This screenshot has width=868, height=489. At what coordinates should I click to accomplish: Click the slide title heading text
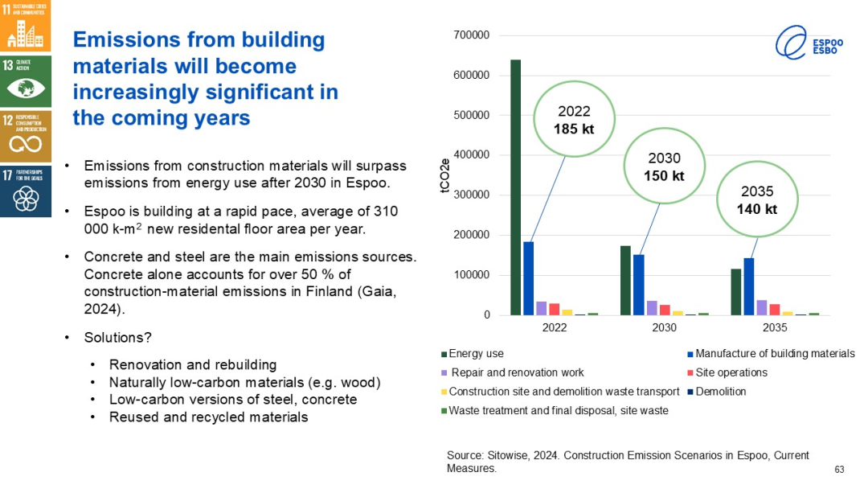[x=205, y=79]
